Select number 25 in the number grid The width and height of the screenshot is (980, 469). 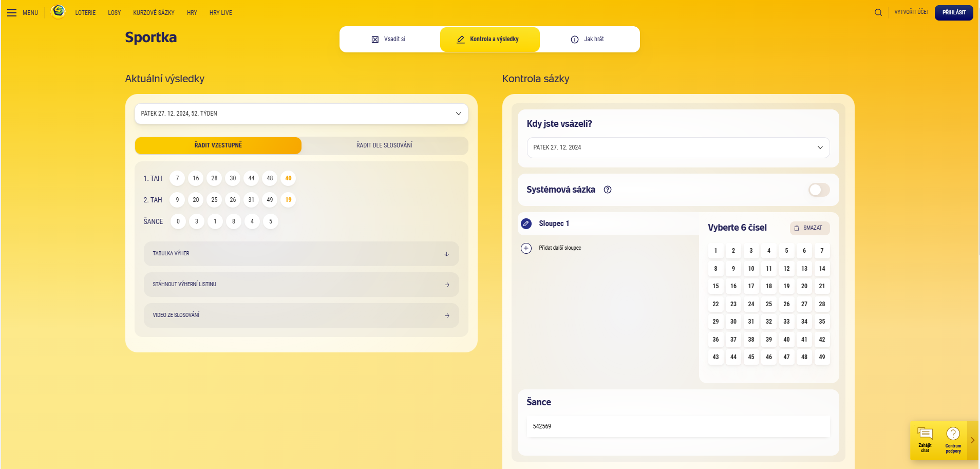[769, 304]
